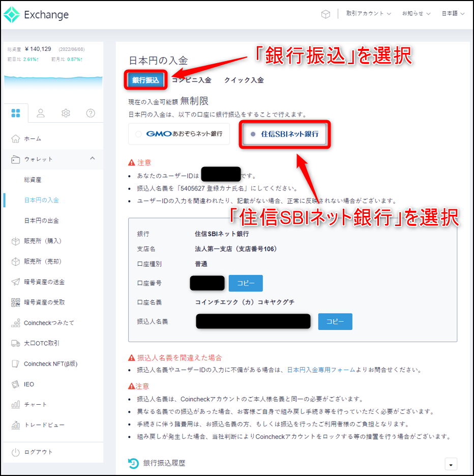
Task: Open the account profile icon above the sidebar
Action: tap(40, 113)
